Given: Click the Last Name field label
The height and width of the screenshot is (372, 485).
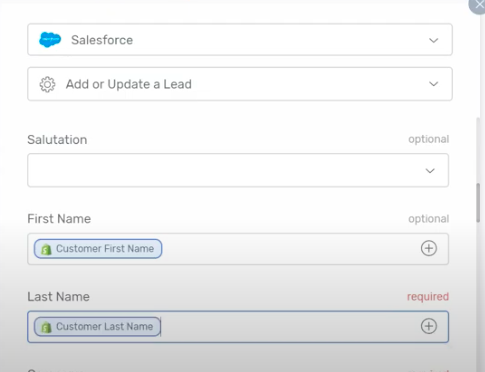Looking at the screenshot, I should 58,297.
